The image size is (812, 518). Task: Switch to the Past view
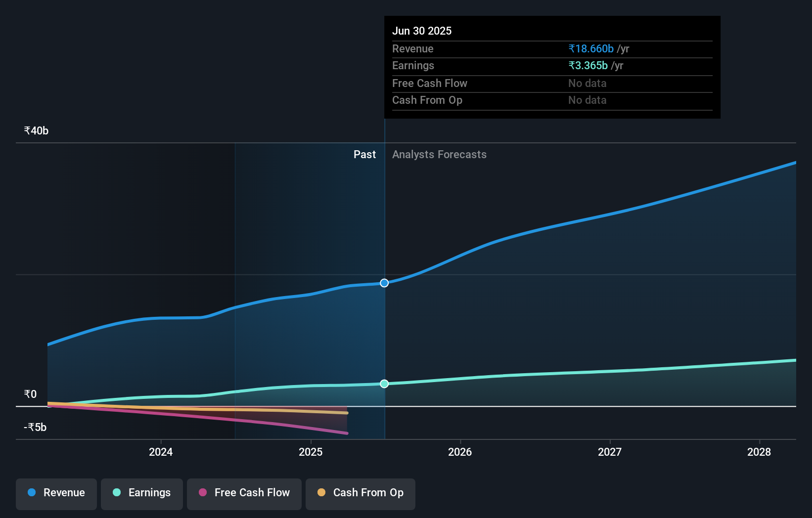tap(364, 154)
